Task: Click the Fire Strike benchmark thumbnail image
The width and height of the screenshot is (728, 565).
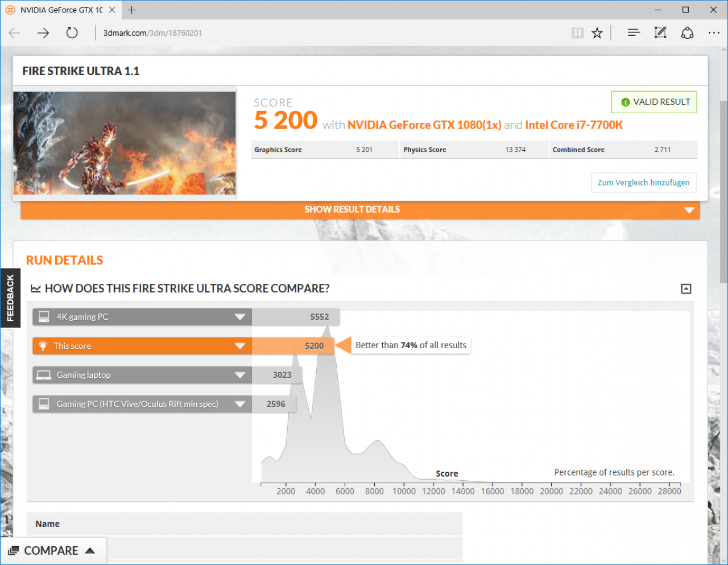Action: (125, 143)
